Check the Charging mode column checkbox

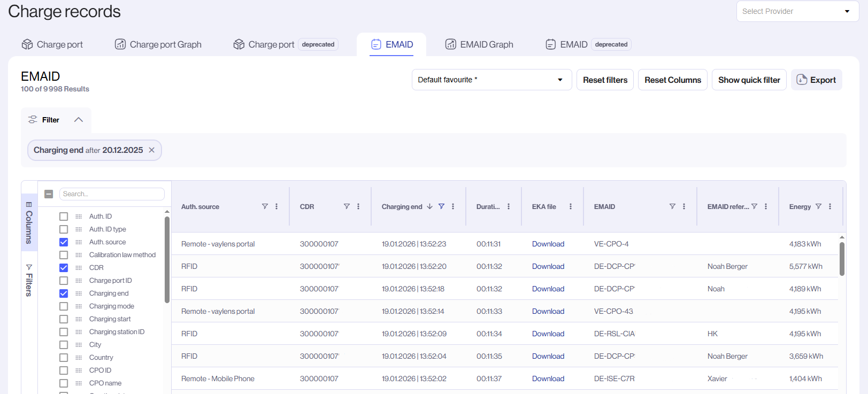[x=64, y=306]
